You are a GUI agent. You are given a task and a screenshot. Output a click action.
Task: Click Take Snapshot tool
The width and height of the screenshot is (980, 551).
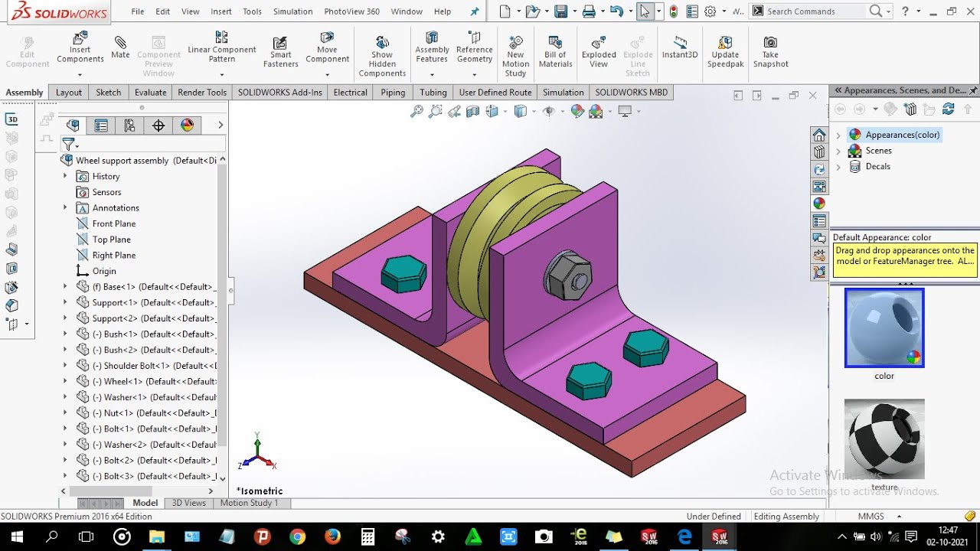770,52
